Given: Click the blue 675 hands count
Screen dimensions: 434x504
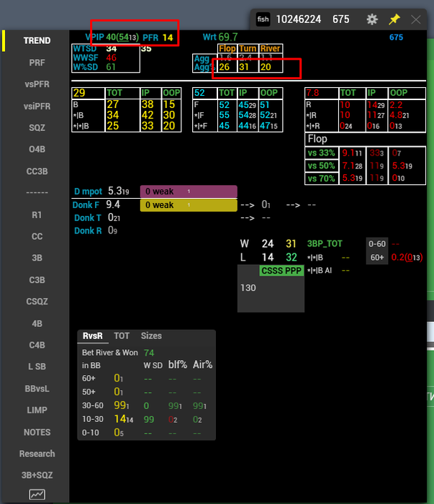Looking at the screenshot, I should 396,37.
